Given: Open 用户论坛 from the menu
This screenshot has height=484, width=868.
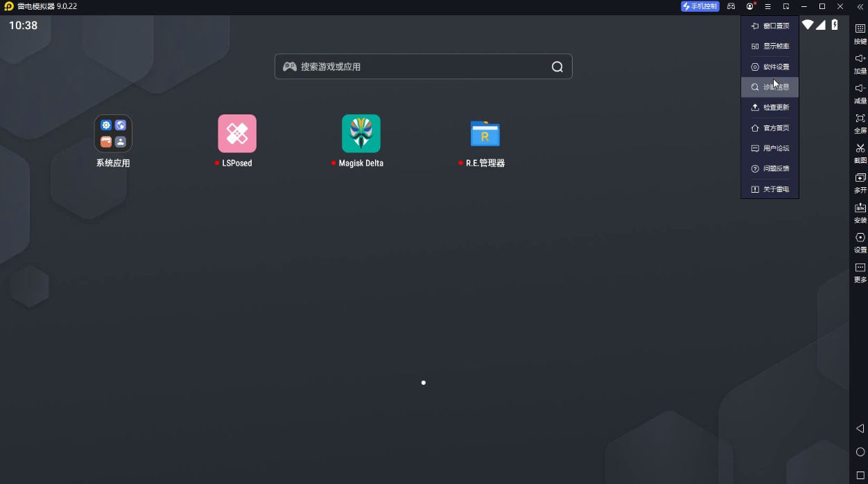Looking at the screenshot, I should click(770, 148).
